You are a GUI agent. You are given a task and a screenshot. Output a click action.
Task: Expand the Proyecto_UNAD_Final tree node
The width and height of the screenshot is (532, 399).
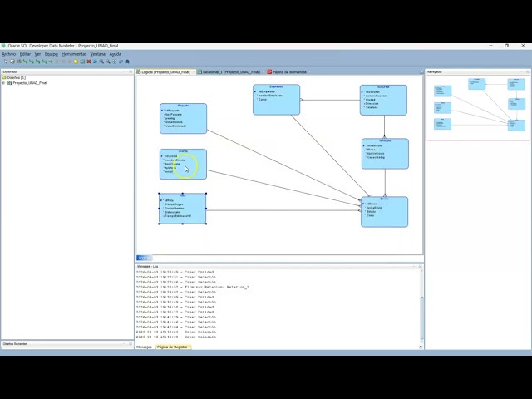3,83
